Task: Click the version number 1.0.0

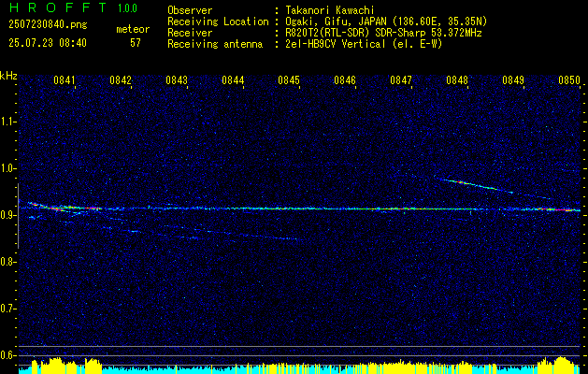Action: pyautogui.click(x=127, y=8)
